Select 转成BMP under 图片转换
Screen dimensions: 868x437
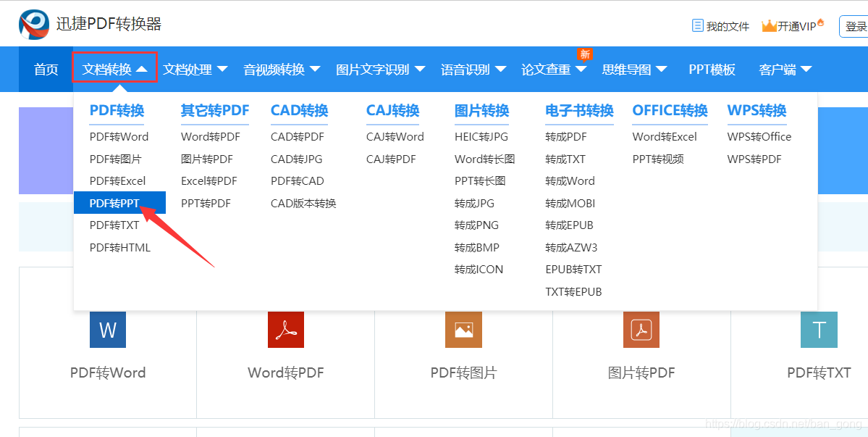476,248
